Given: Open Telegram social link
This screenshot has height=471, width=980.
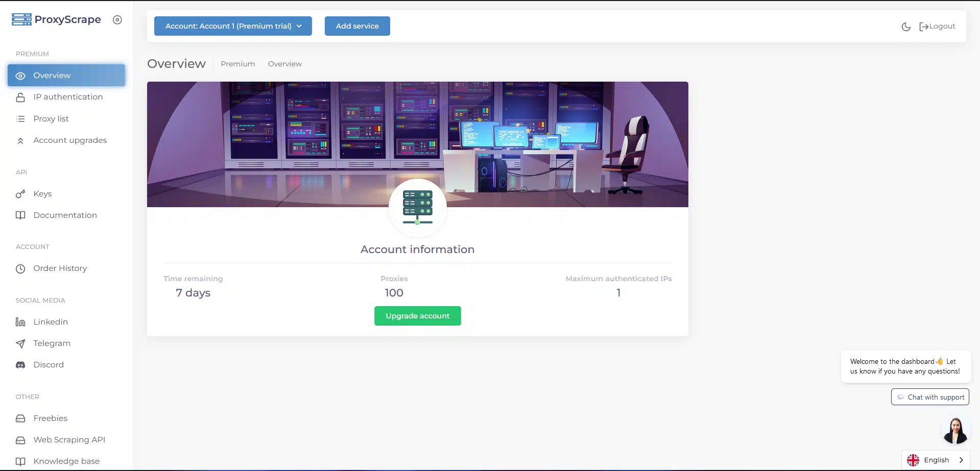Looking at the screenshot, I should coord(66,343).
